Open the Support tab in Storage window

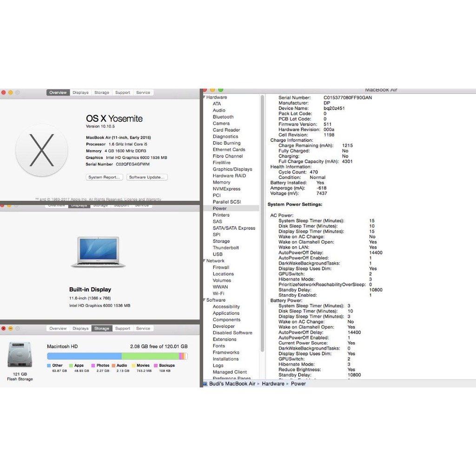coord(123,329)
